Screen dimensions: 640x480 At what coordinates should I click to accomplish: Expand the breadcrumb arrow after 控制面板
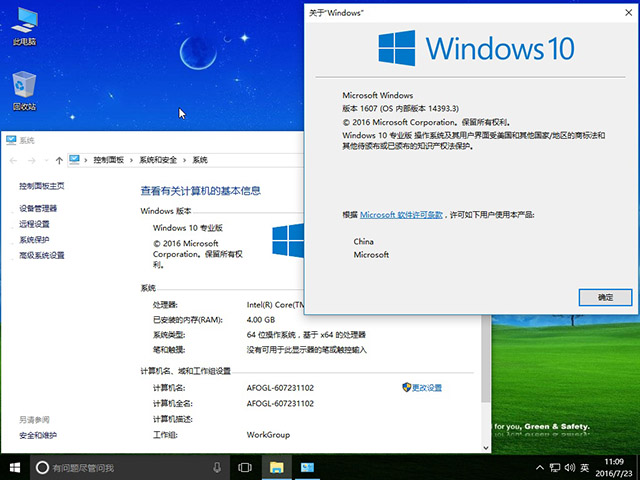pos(134,160)
